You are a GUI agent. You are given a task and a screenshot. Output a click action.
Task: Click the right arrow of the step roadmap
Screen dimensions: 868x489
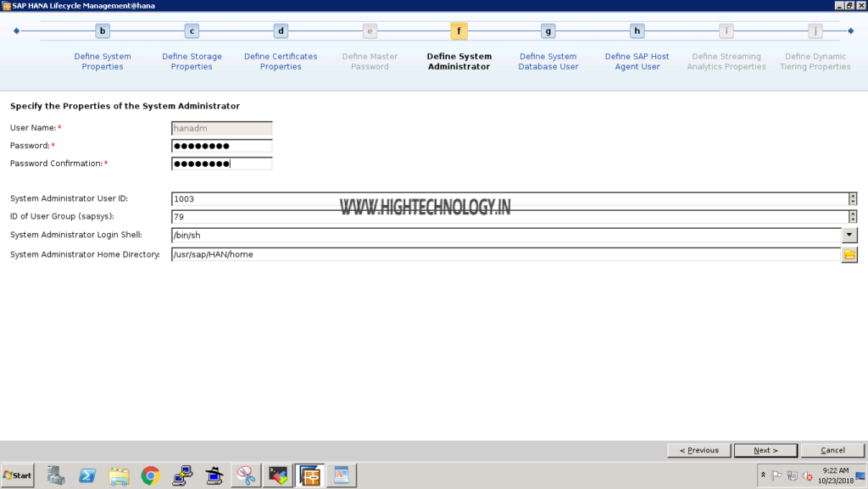[x=851, y=31]
